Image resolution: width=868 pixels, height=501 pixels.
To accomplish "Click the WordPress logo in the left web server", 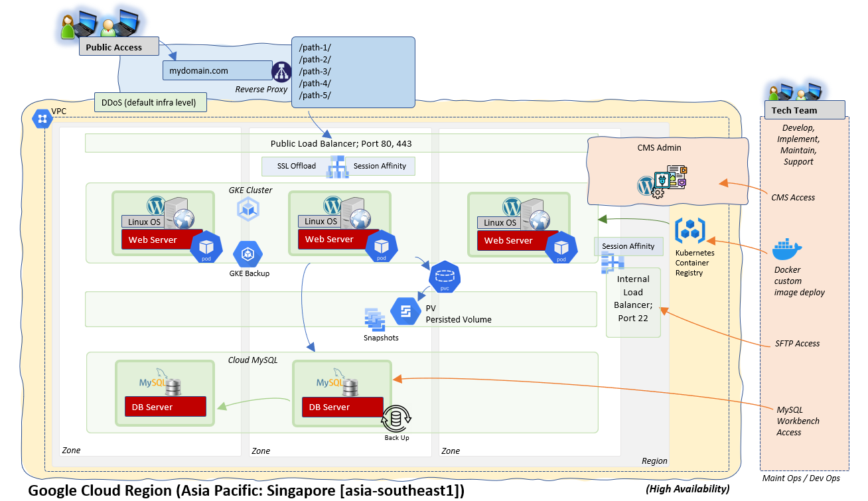I will (157, 206).
